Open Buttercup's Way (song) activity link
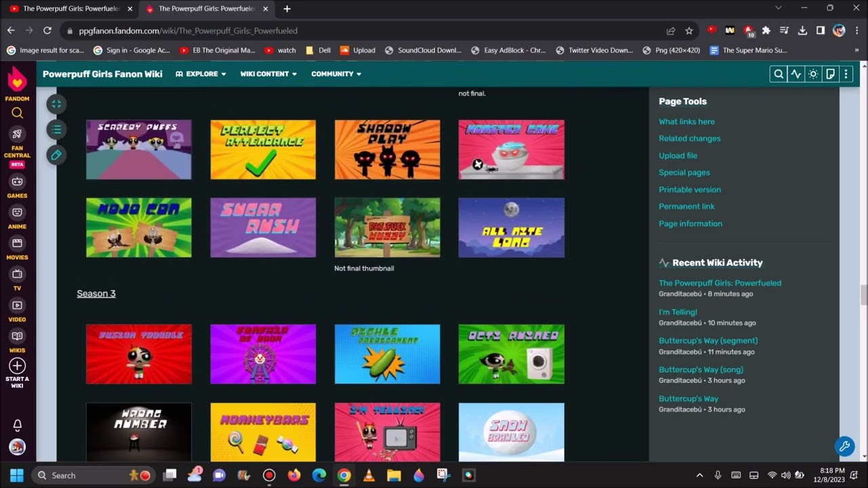This screenshot has width=868, height=488. click(701, 369)
